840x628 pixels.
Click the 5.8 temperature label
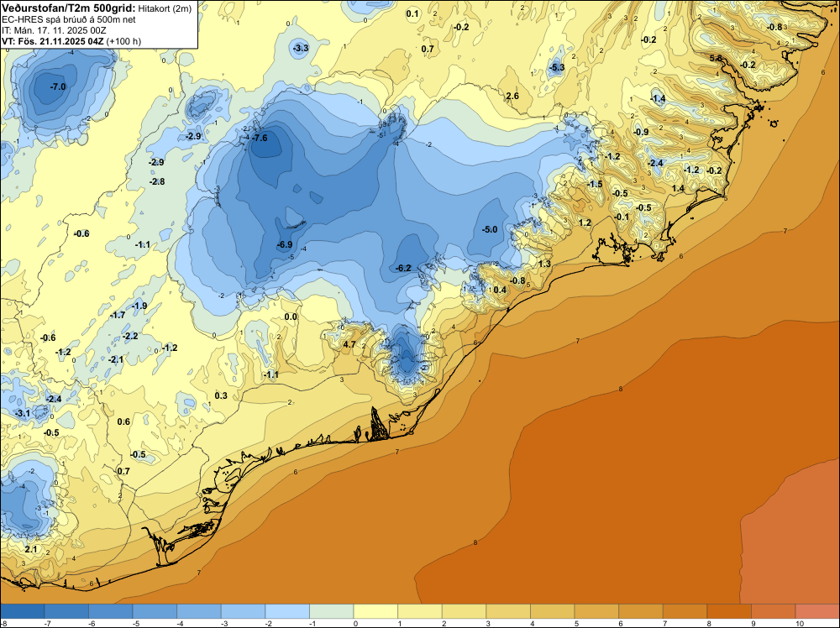point(716,58)
